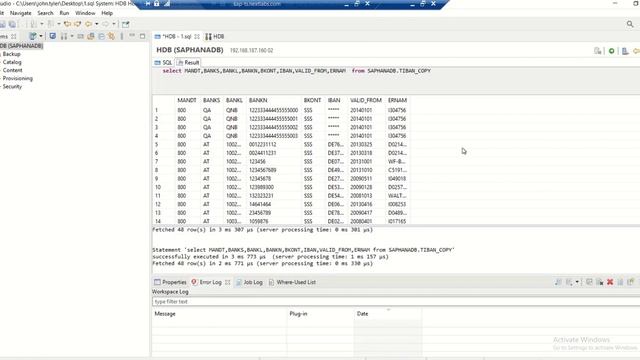Switch to the HDB 1.sql editor tab
Image resolution: width=640 pixels, height=360 pixels.
(x=177, y=36)
